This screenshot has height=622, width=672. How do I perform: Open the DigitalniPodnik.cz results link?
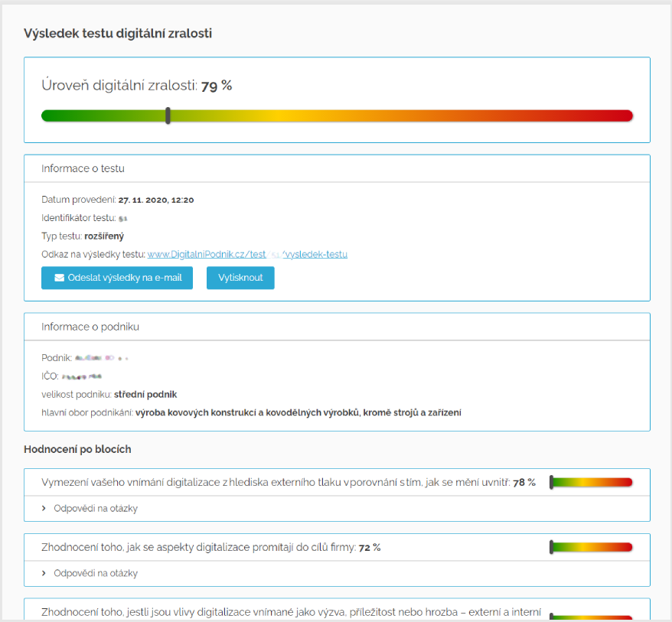[247, 254]
